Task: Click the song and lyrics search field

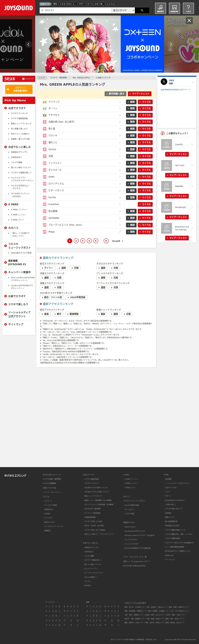Action: [75, 10]
